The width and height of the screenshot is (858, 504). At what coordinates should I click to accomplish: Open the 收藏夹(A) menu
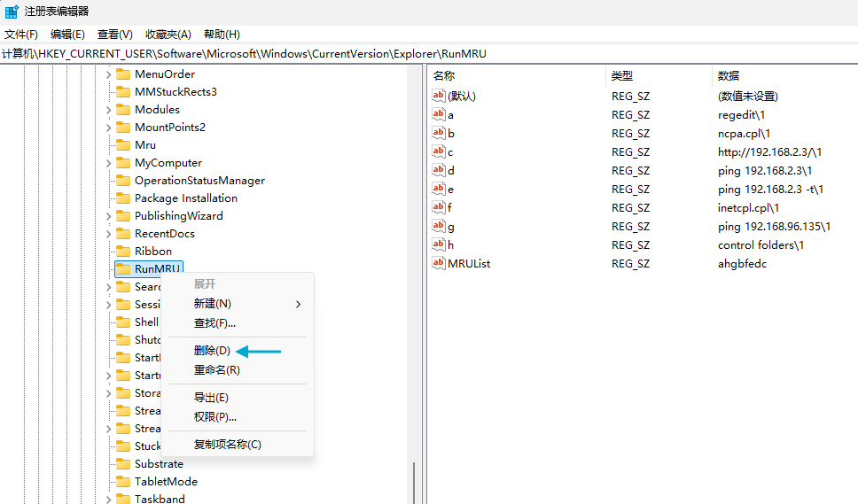click(168, 35)
